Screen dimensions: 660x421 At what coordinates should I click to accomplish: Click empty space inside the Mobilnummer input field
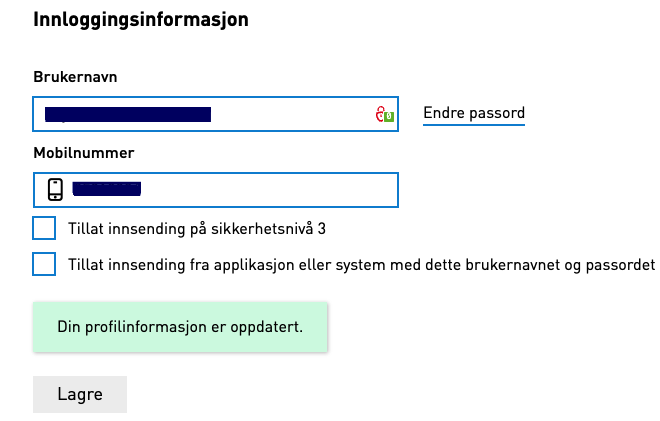[270, 189]
